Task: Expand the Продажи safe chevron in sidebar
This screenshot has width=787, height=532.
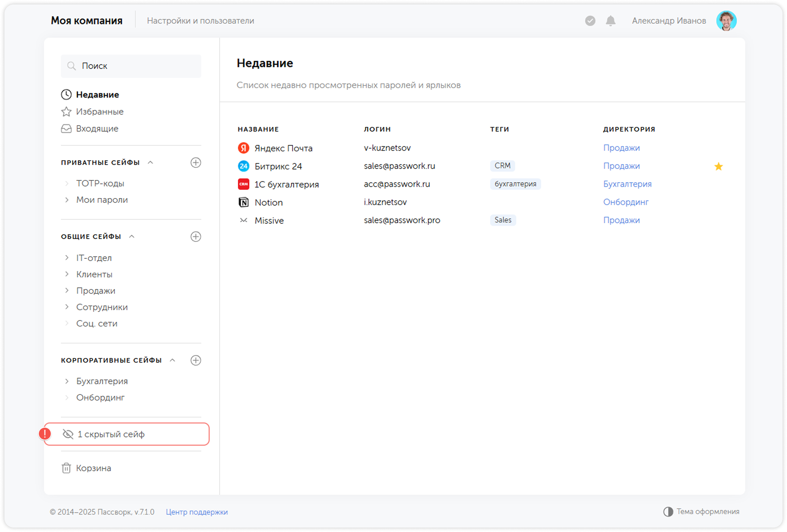Action: [67, 291]
